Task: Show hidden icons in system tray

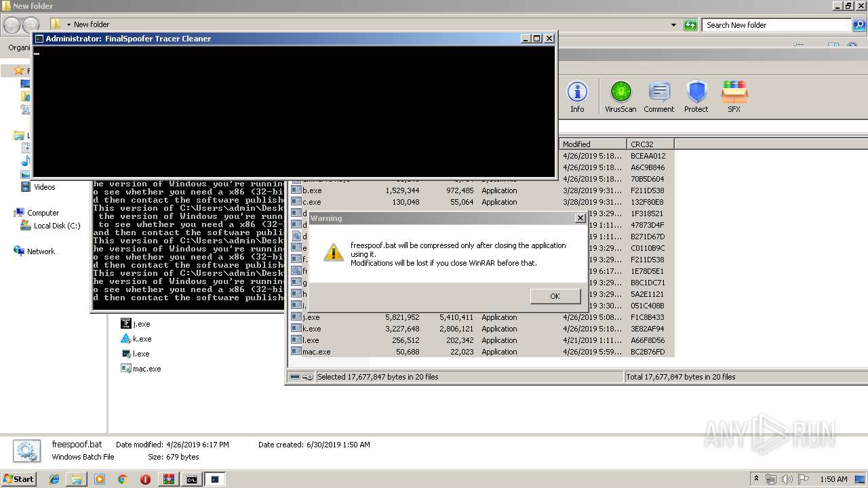Action: click(x=757, y=479)
